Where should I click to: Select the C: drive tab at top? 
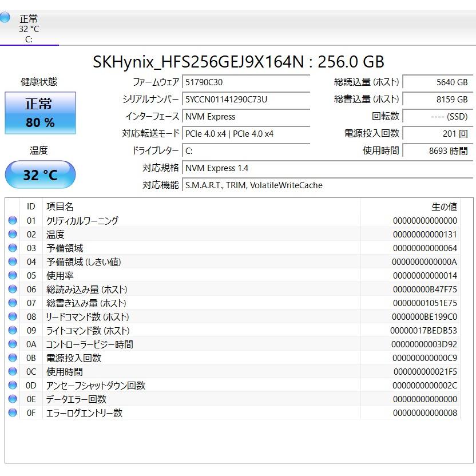tap(29, 29)
